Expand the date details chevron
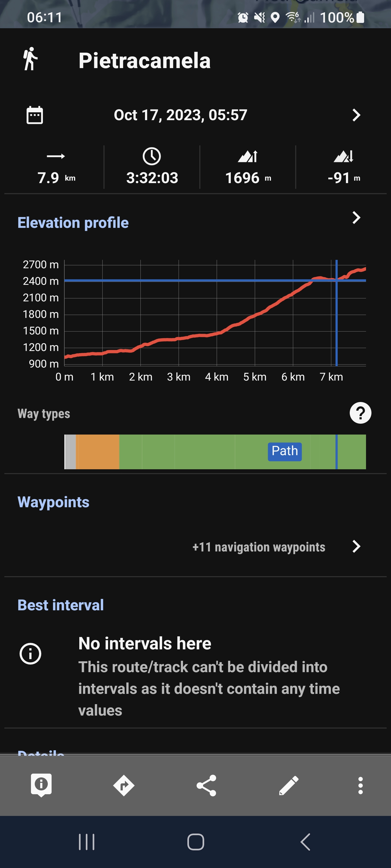Image resolution: width=391 pixels, height=868 pixels. click(x=356, y=115)
